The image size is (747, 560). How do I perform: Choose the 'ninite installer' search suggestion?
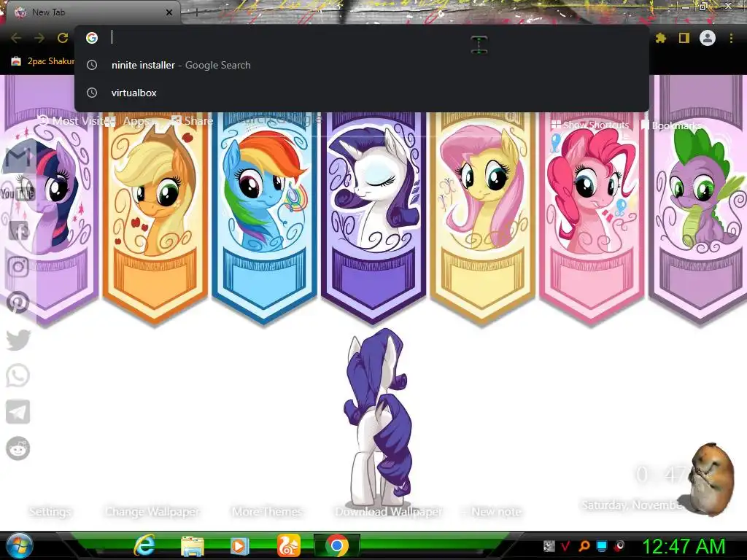point(362,65)
